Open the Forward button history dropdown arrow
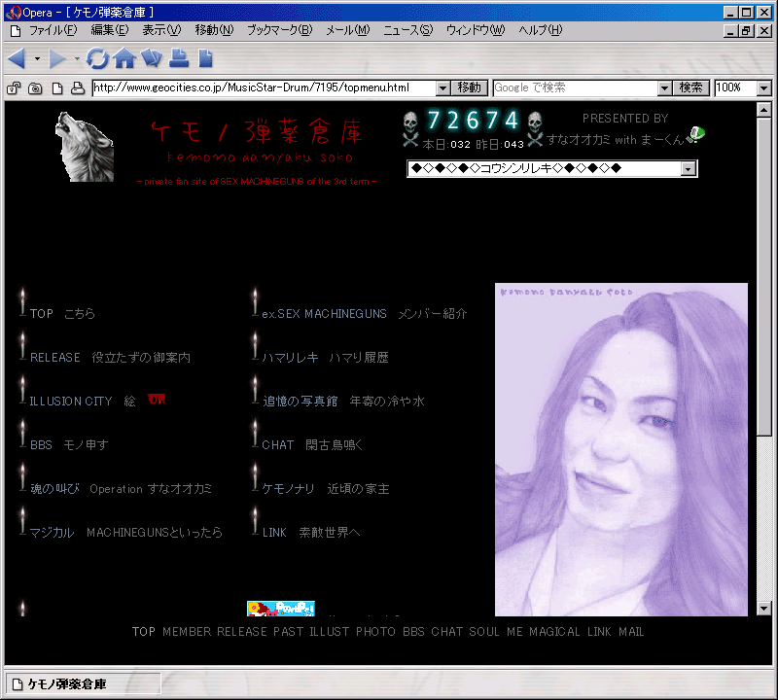 tap(77, 58)
